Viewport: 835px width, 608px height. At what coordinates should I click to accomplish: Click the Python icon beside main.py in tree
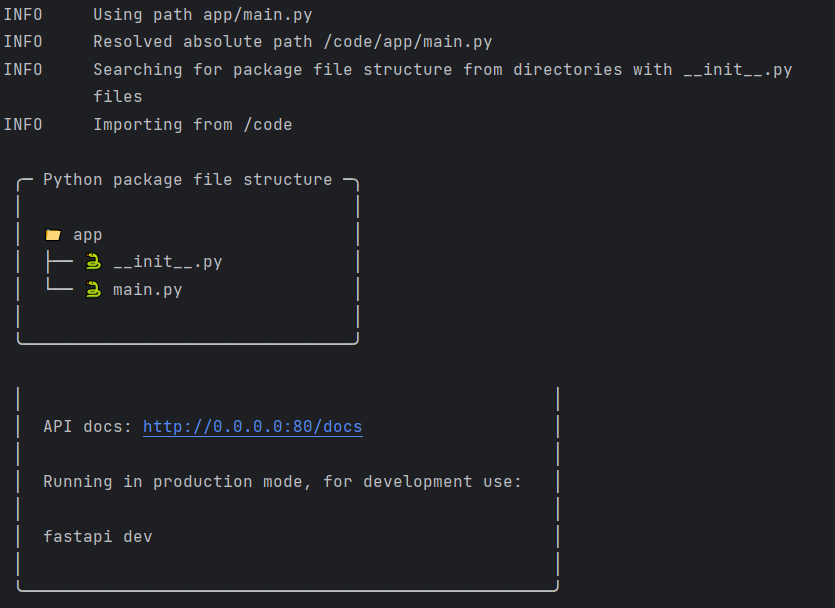pyautogui.click(x=93, y=290)
